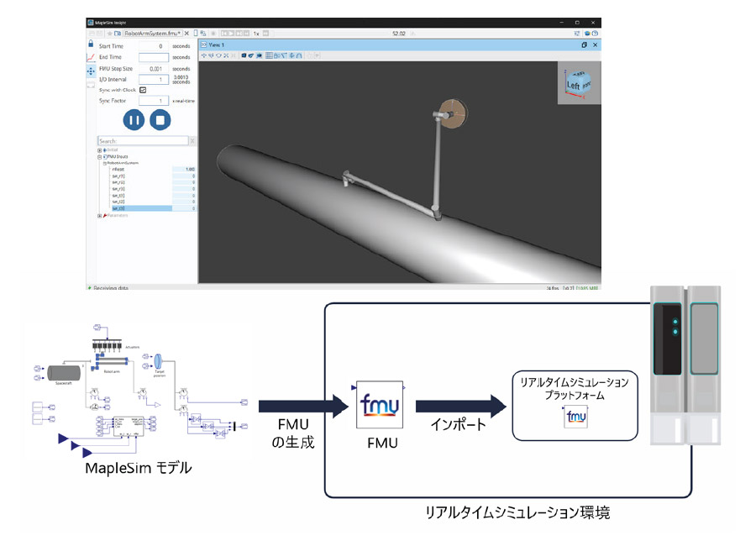Click the pan tool in View 1 toolbar

point(203,55)
